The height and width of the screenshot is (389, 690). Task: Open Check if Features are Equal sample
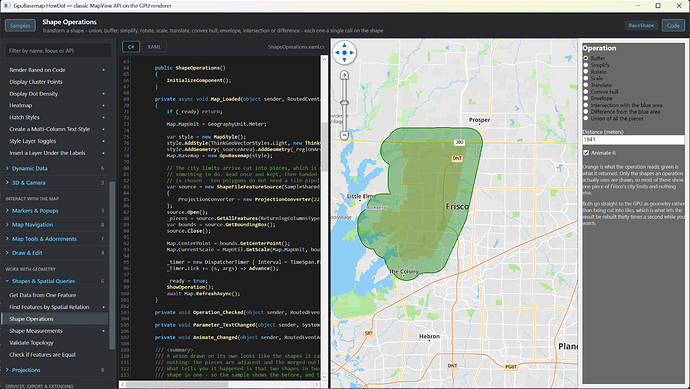pos(55,354)
